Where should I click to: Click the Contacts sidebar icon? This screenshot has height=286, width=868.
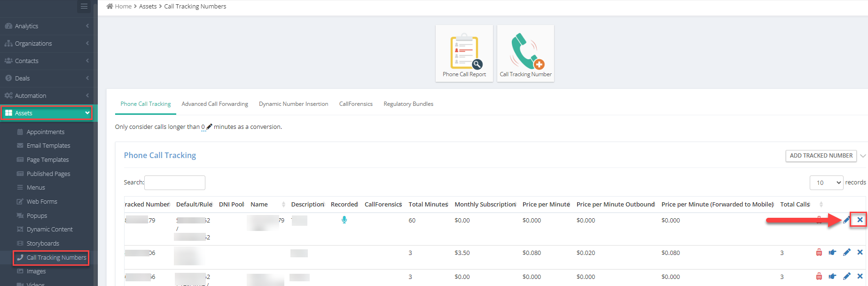[8, 61]
